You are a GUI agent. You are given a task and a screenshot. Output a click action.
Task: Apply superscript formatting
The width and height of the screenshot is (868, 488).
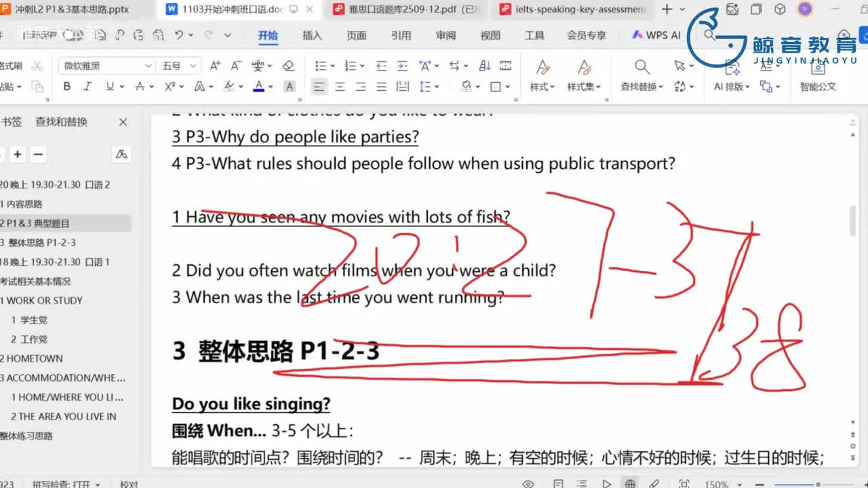tap(170, 87)
